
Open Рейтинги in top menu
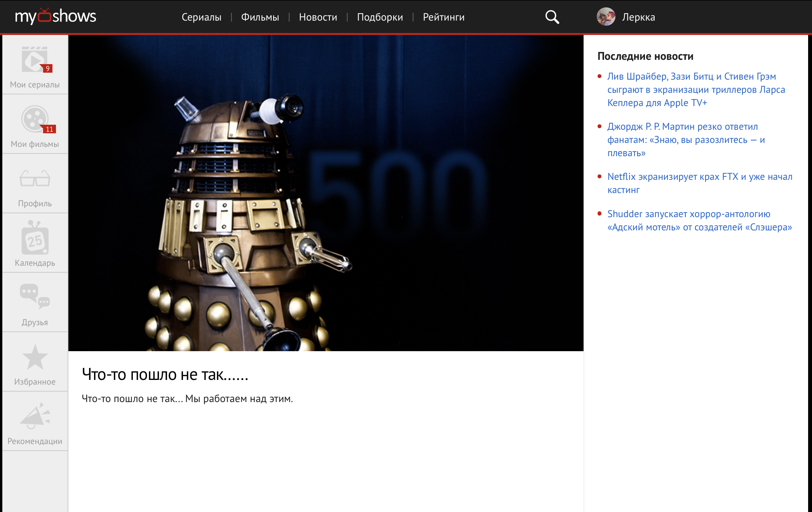[x=444, y=17]
